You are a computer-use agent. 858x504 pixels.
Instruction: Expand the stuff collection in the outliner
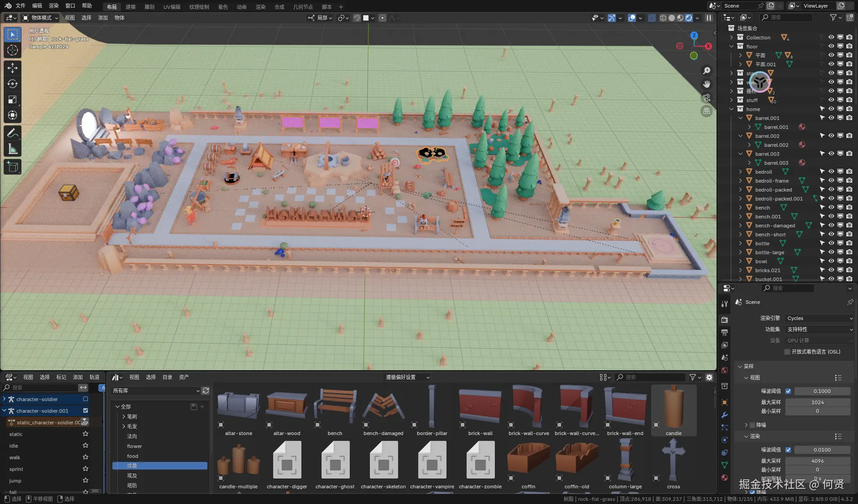[x=732, y=100]
